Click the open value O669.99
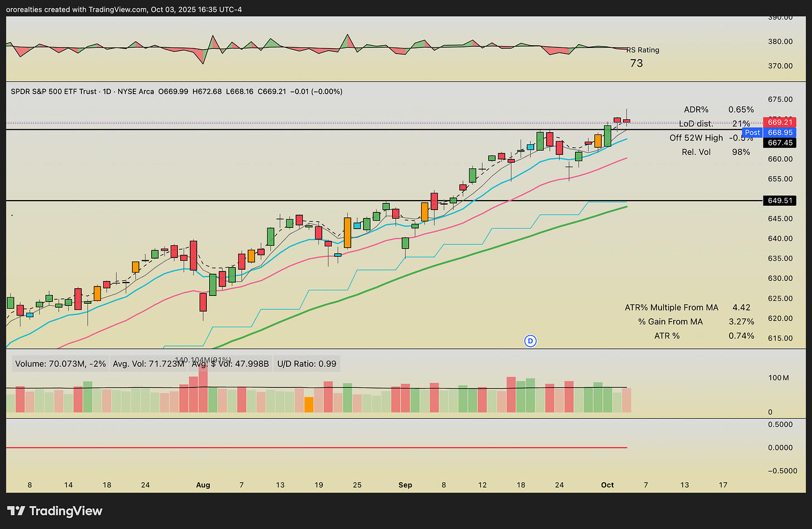This screenshot has width=812, height=529. coord(173,91)
